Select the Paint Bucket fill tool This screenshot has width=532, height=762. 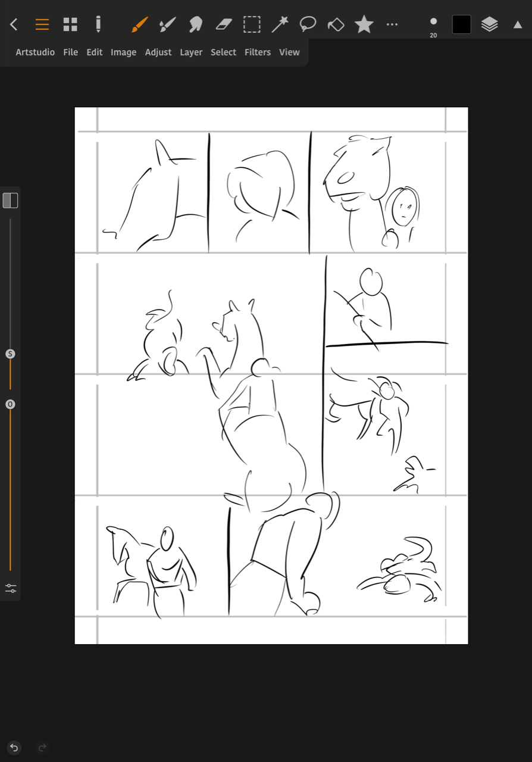pos(336,24)
